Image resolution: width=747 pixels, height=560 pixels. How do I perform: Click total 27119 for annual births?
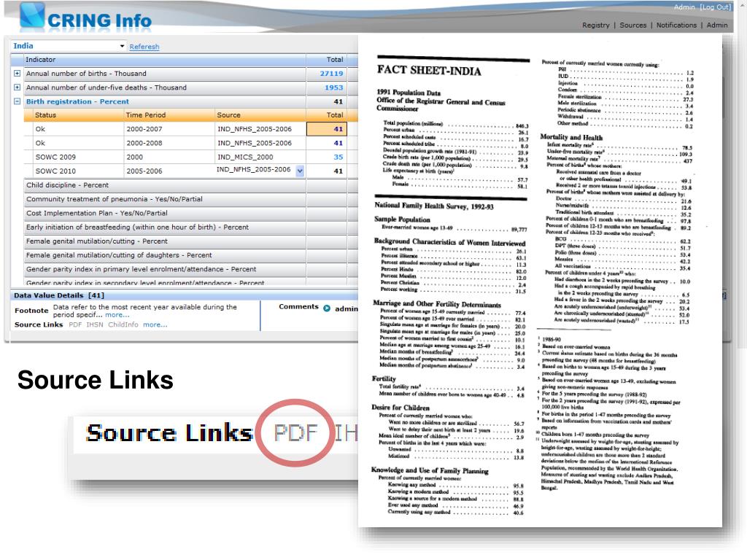(x=327, y=74)
